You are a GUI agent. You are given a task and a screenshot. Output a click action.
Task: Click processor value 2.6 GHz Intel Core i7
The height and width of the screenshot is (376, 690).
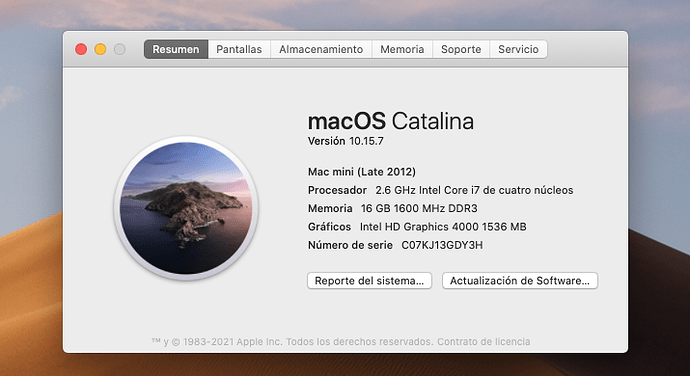click(x=474, y=190)
